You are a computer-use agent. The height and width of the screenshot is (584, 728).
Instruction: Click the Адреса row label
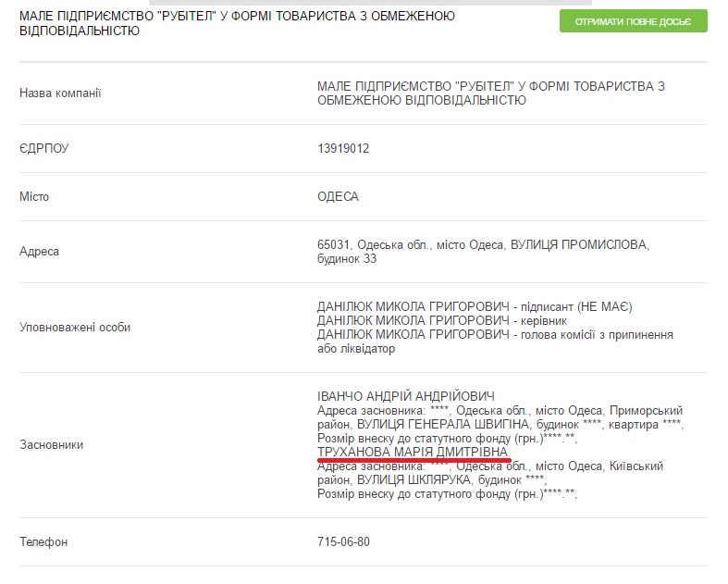point(39,251)
